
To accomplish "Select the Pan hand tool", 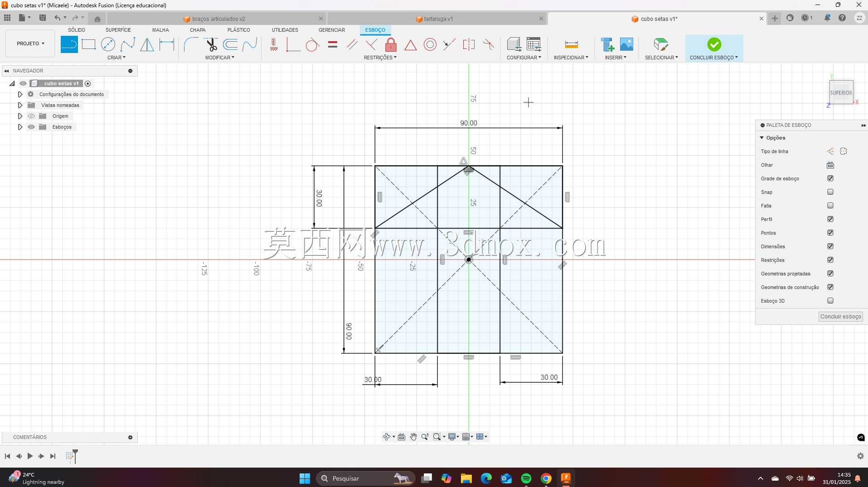I will pos(413,437).
